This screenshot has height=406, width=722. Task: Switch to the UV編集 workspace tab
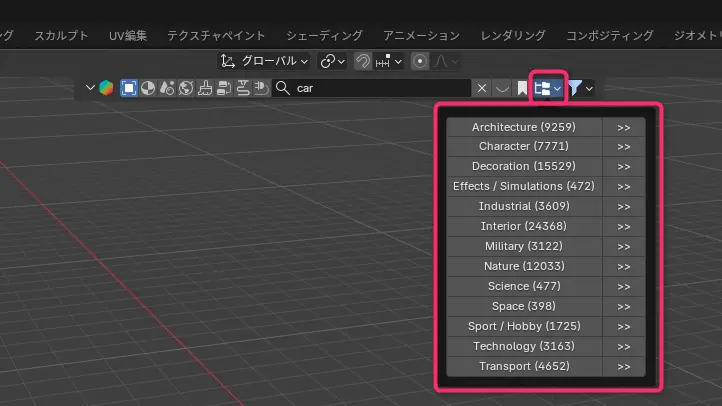(x=128, y=35)
